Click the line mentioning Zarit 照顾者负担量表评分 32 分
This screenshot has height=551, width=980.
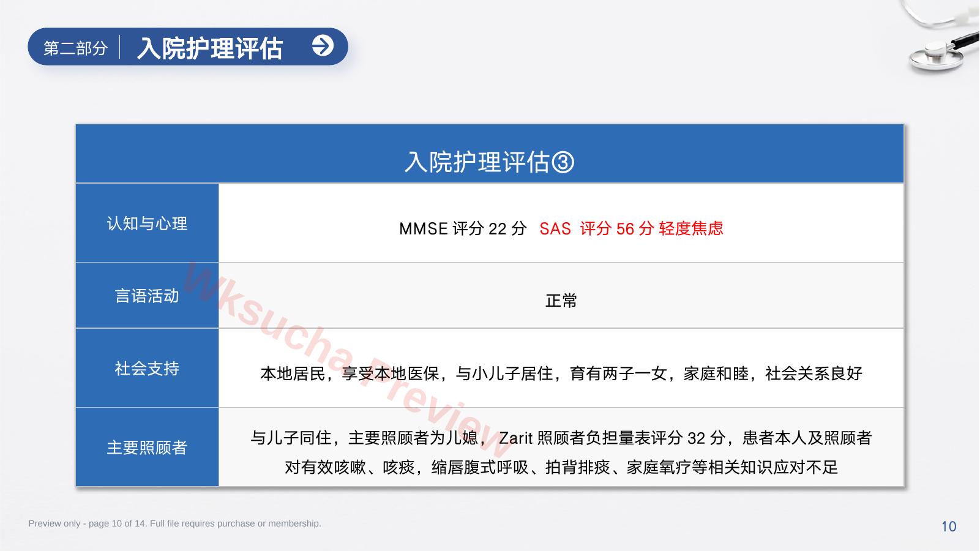coord(561,438)
